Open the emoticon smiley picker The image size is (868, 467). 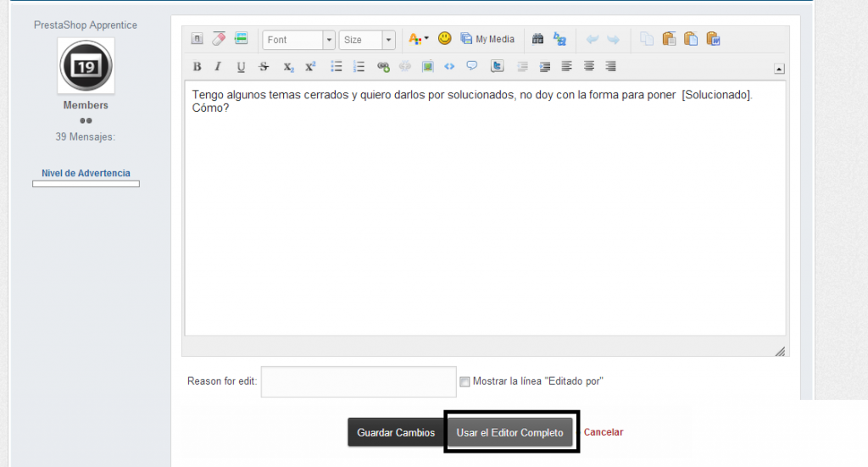(x=444, y=39)
